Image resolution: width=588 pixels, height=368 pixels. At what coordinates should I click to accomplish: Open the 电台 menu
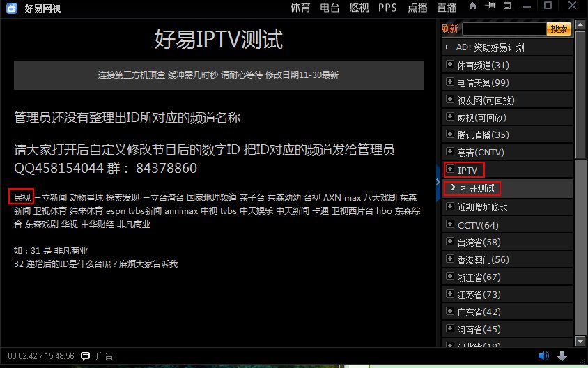pyautogui.click(x=330, y=8)
